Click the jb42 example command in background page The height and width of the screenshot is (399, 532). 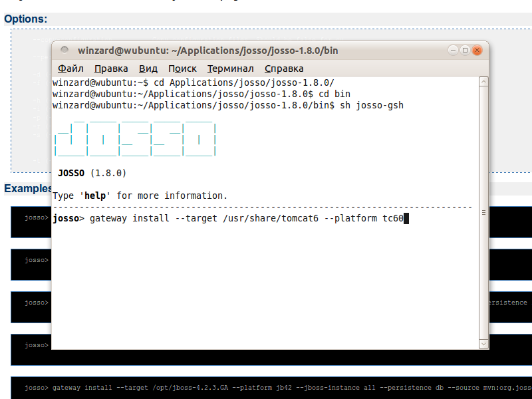278,388
